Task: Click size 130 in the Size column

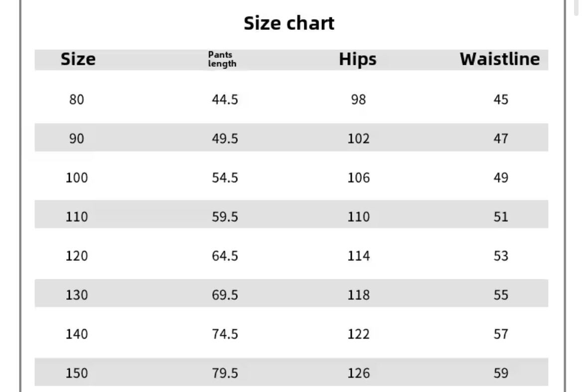Action: point(77,295)
